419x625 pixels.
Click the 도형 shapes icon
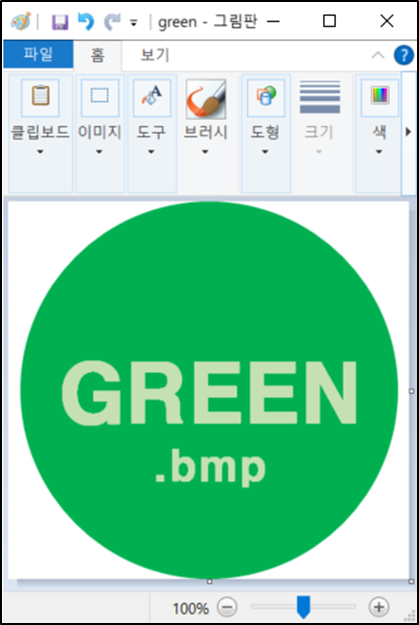coord(266,97)
